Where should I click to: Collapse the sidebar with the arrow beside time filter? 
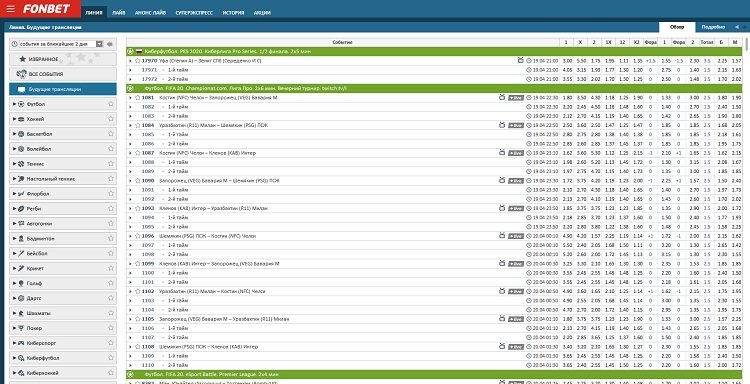tap(110, 44)
